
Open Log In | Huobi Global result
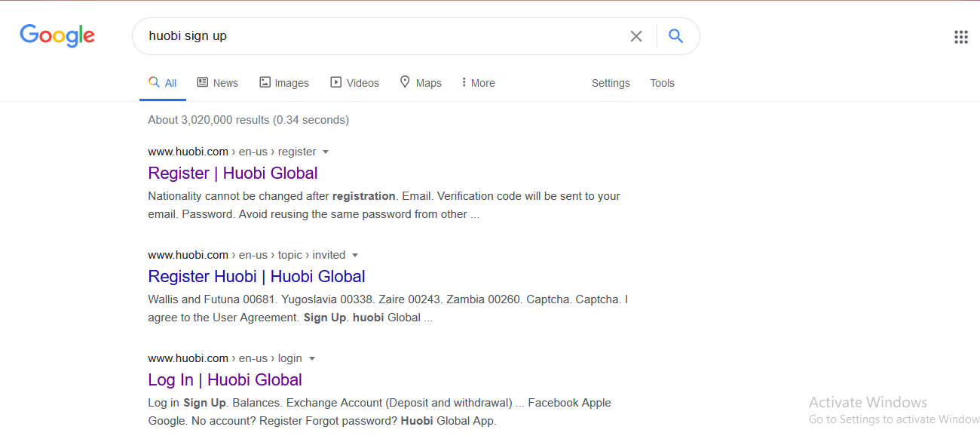tap(225, 380)
